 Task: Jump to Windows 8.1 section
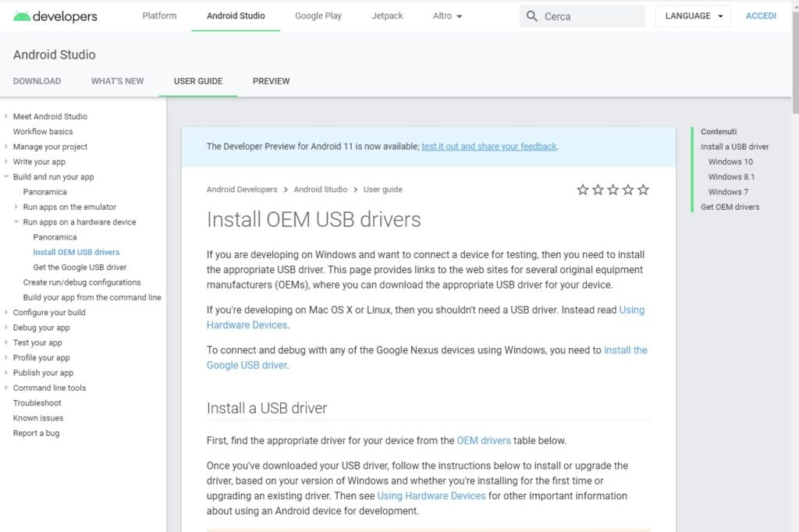731,177
